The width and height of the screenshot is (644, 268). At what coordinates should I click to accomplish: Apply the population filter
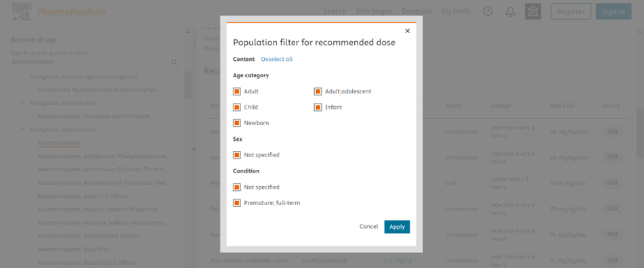click(397, 227)
